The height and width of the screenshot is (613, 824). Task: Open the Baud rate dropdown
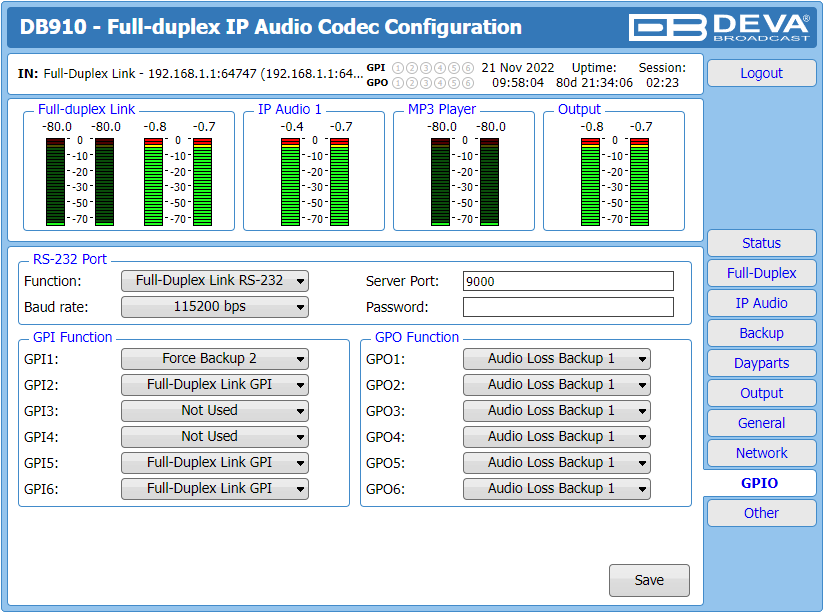click(214, 307)
